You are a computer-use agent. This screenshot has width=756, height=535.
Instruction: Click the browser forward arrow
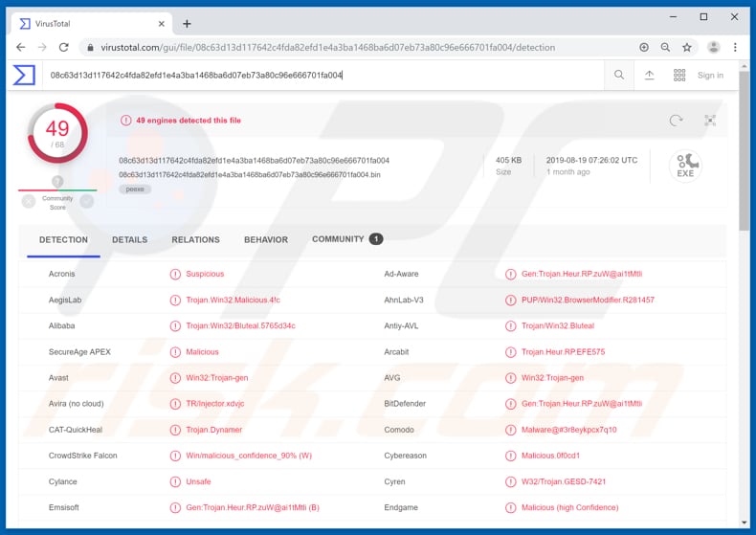[42, 47]
